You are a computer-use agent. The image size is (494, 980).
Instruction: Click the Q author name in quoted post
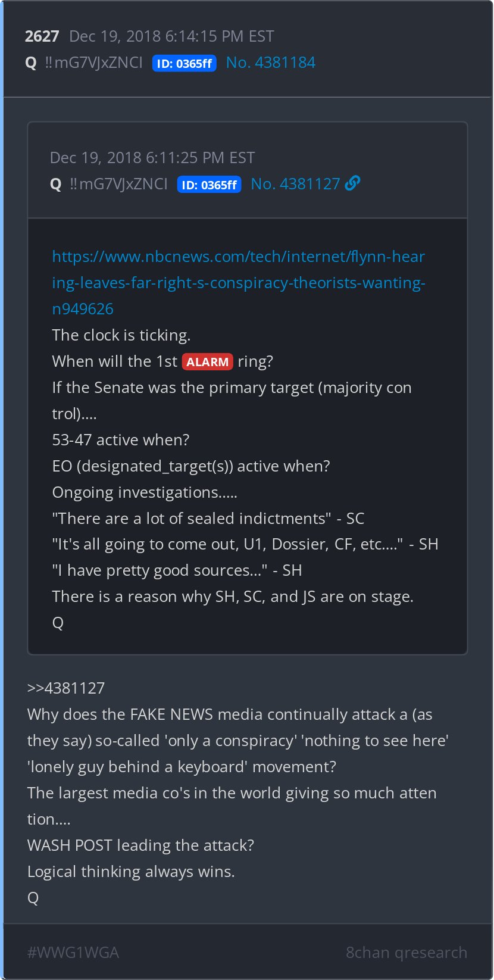click(x=56, y=185)
